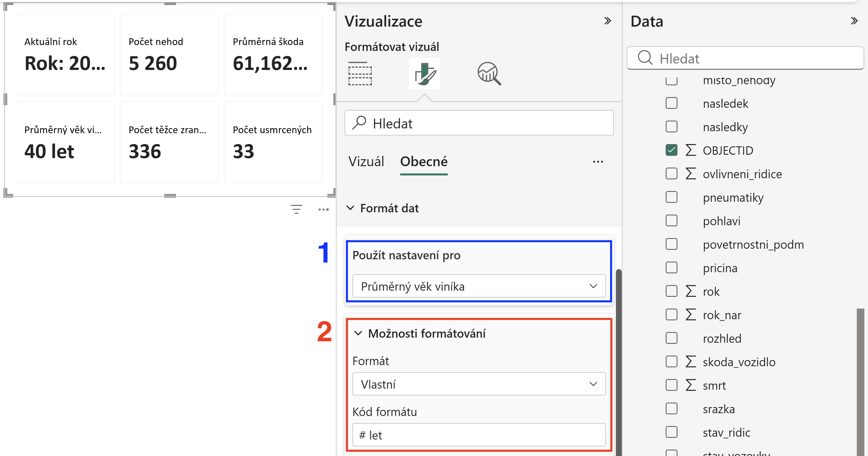
Task: Open the visual's more options ellipsis
Action: click(323, 210)
